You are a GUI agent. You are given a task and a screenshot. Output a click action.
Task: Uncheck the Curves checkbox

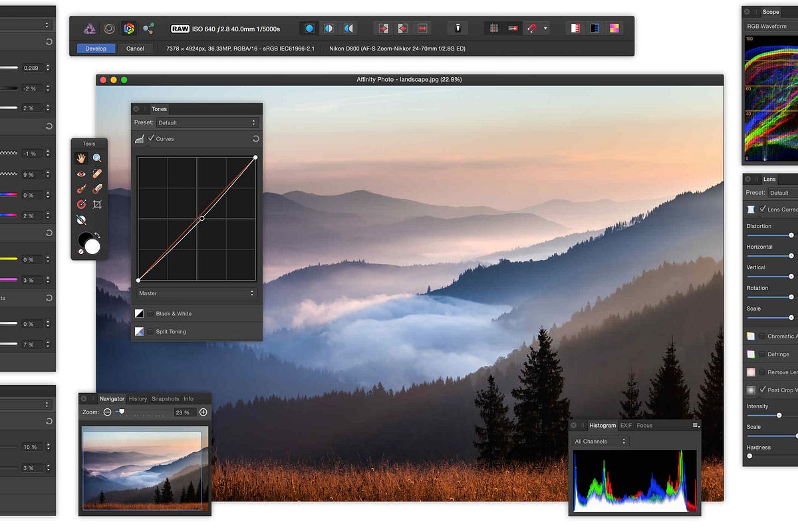tap(150, 138)
